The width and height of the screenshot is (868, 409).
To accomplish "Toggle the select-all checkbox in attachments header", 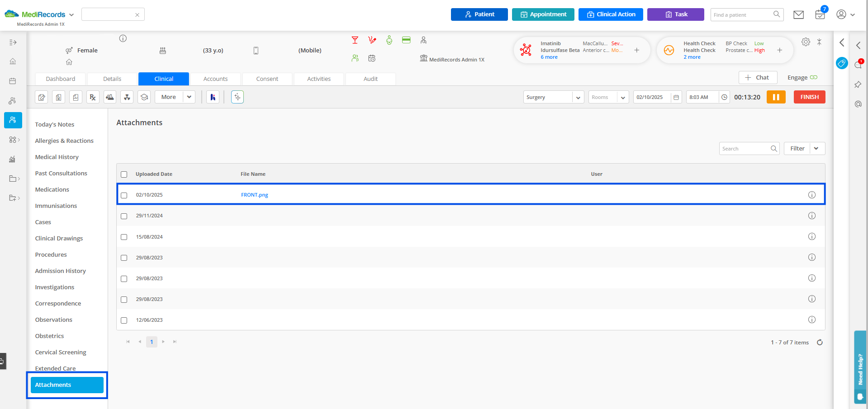I will click(x=124, y=174).
